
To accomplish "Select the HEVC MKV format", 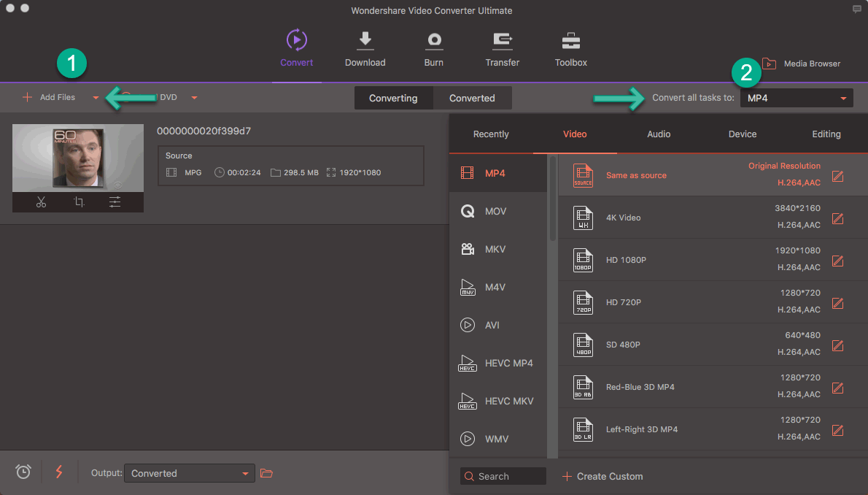I will [498, 401].
